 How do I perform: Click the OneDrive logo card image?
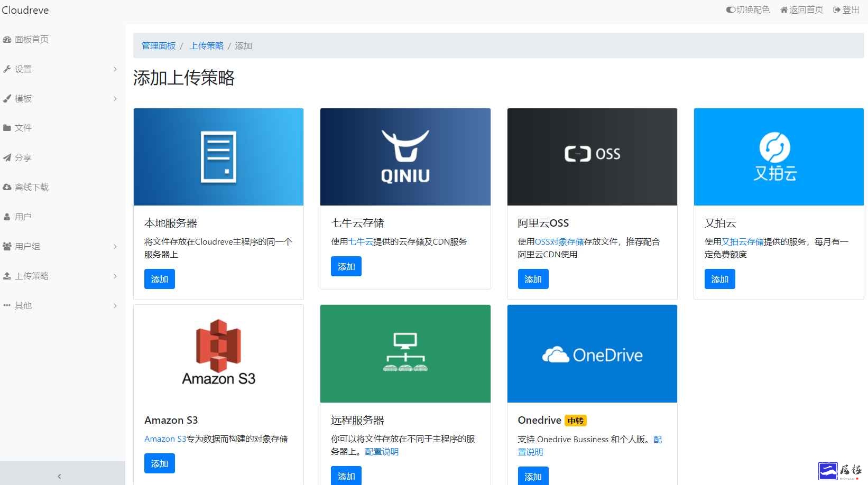point(592,353)
